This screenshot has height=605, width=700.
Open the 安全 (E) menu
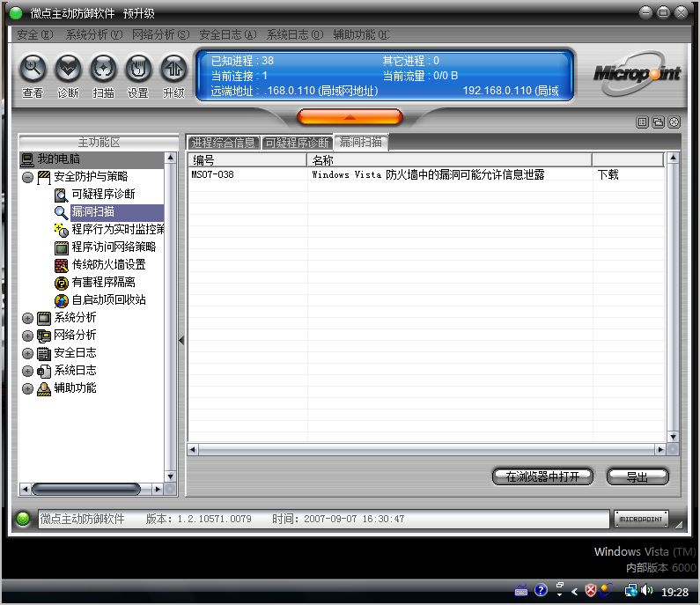[35, 34]
